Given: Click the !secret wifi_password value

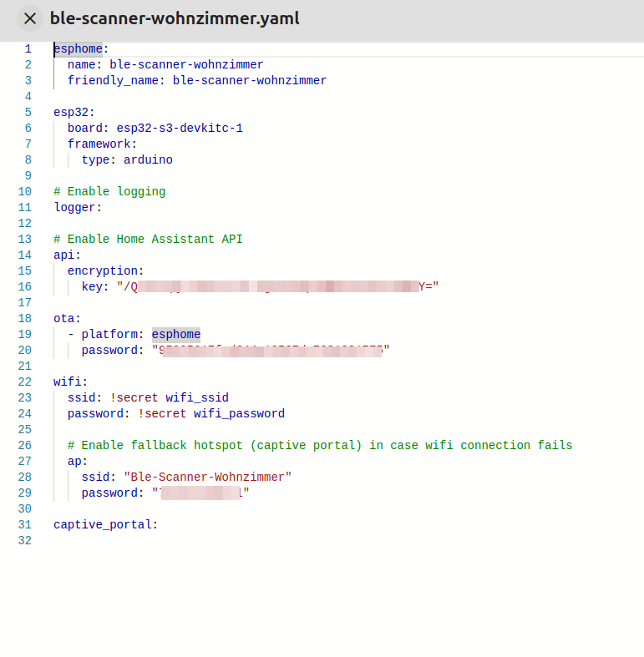Looking at the screenshot, I should coord(211,413).
